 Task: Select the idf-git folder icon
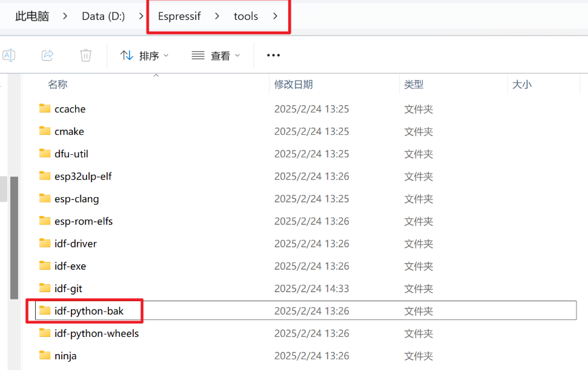pos(45,289)
